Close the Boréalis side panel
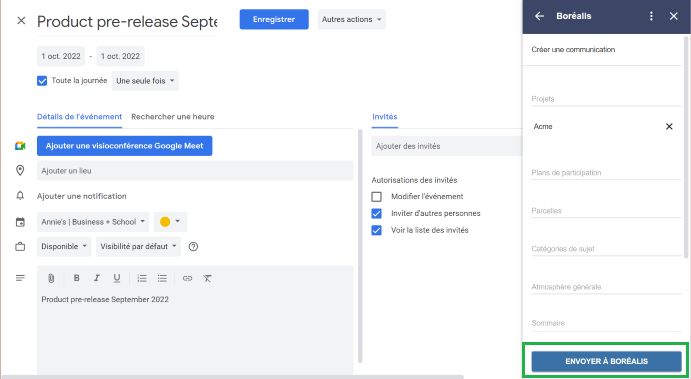The height and width of the screenshot is (379, 691). [x=673, y=16]
